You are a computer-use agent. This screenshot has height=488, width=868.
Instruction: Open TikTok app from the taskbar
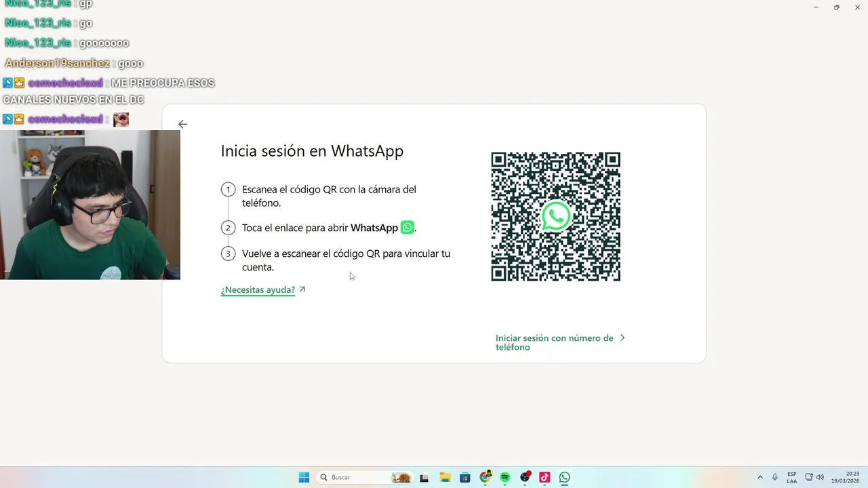(545, 478)
